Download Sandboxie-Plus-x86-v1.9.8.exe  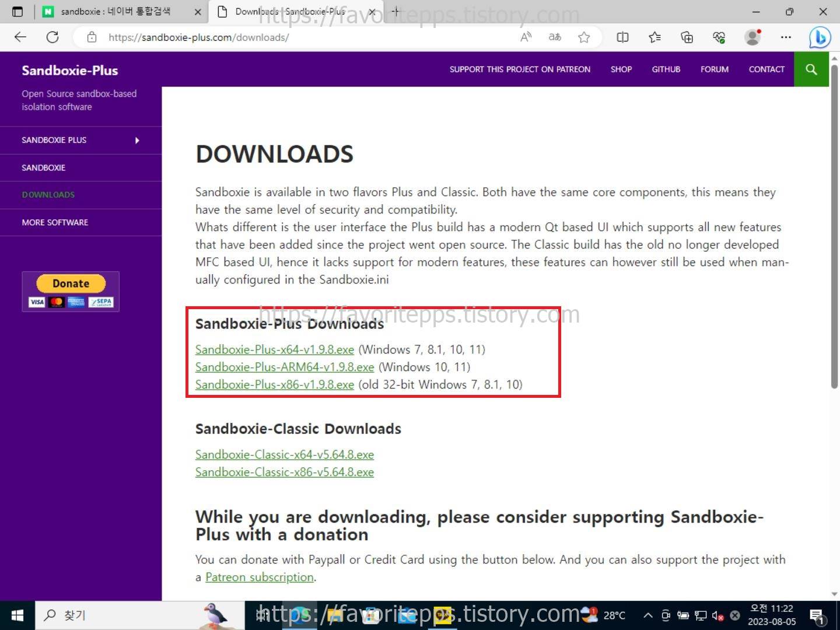[x=275, y=384]
